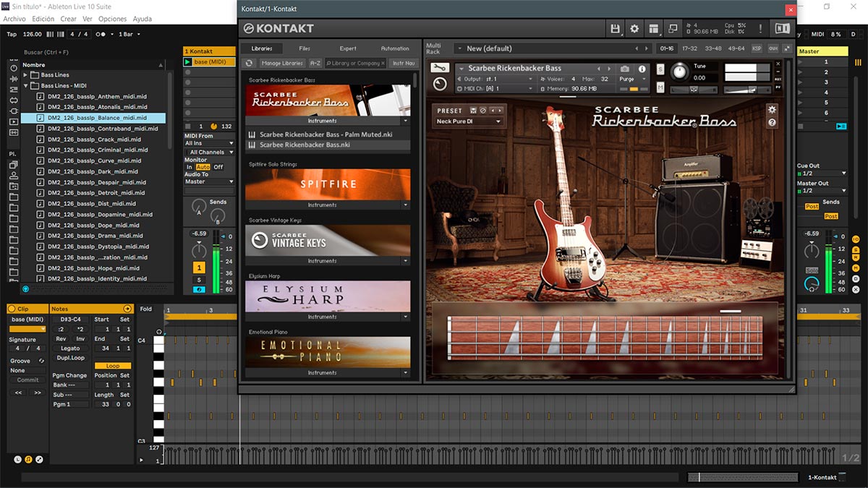868x488 pixels.
Task: Launch the base (MIDI) clip play button
Action: coord(188,62)
